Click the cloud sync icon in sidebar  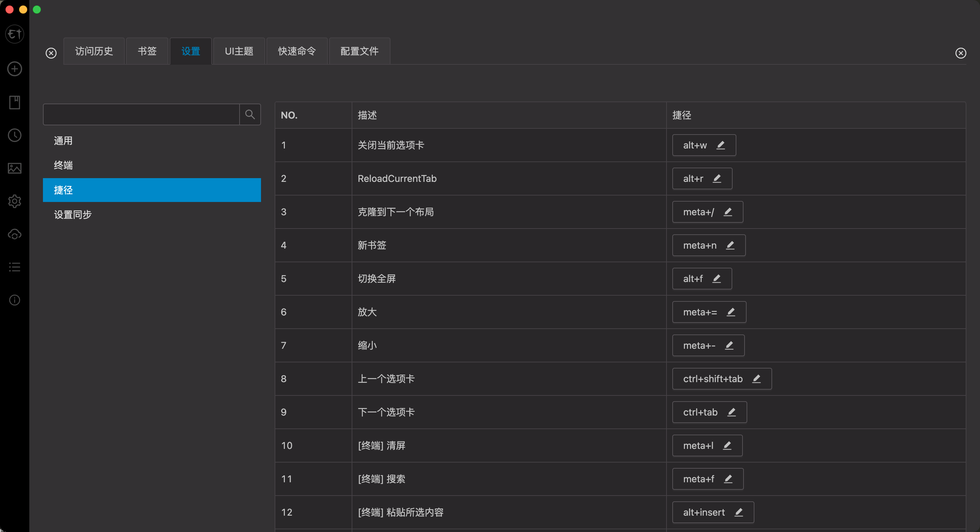(x=14, y=234)
